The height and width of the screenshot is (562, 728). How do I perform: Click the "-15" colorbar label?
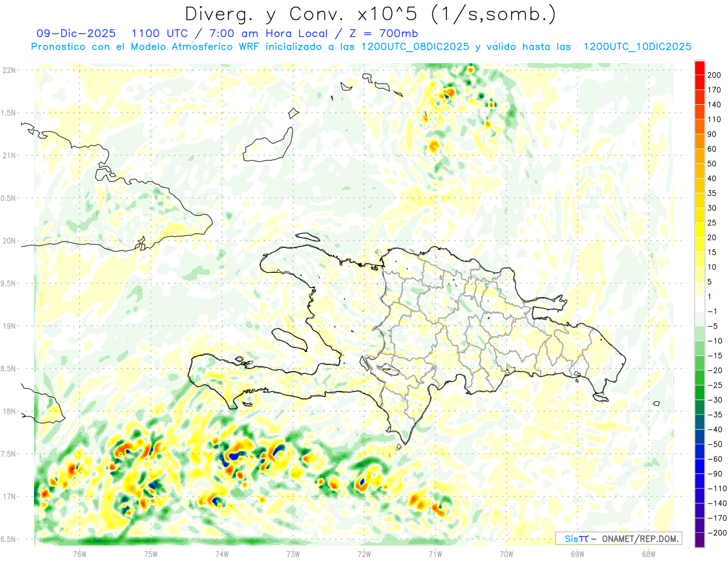pos(715,356)
